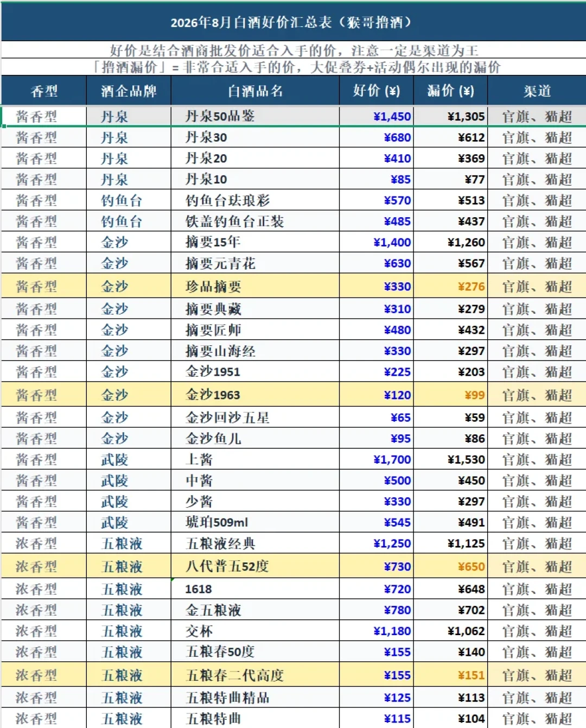Select the cell 金沙回沙五星
This screenshot has height=728, width=586.
tap(255, 417)
